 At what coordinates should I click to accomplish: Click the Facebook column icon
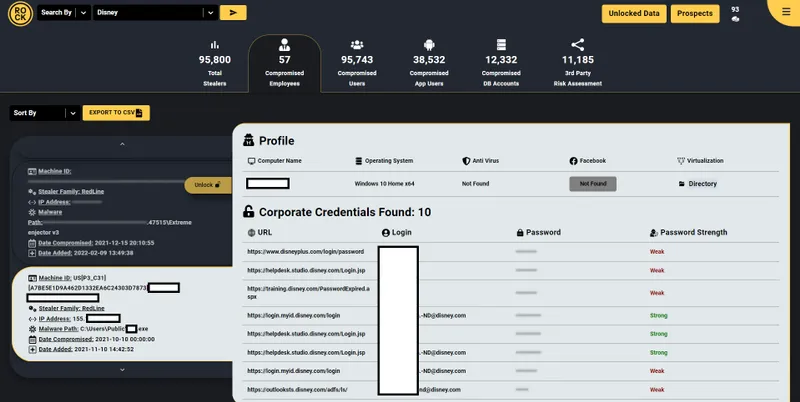coord(573,161)
